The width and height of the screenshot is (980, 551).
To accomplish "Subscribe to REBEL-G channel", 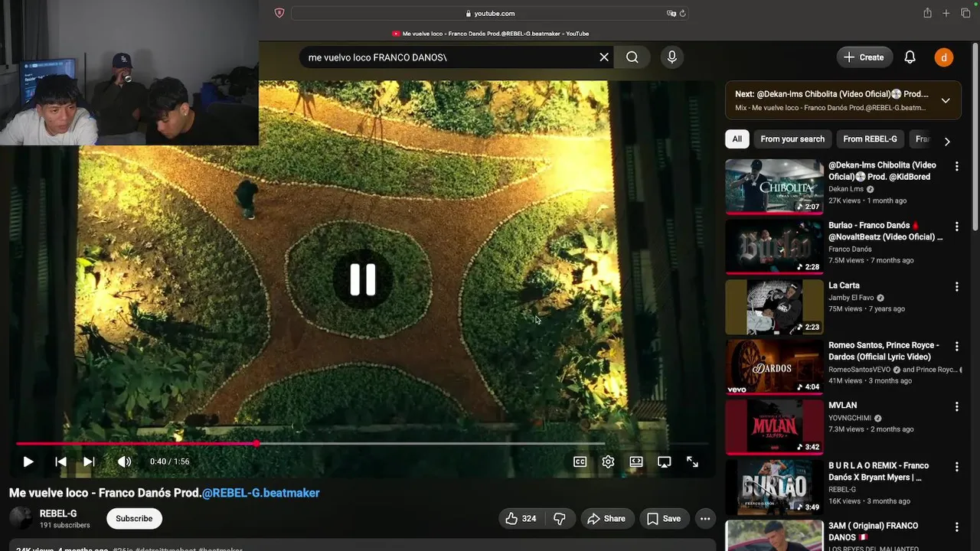I will (134, 518).
